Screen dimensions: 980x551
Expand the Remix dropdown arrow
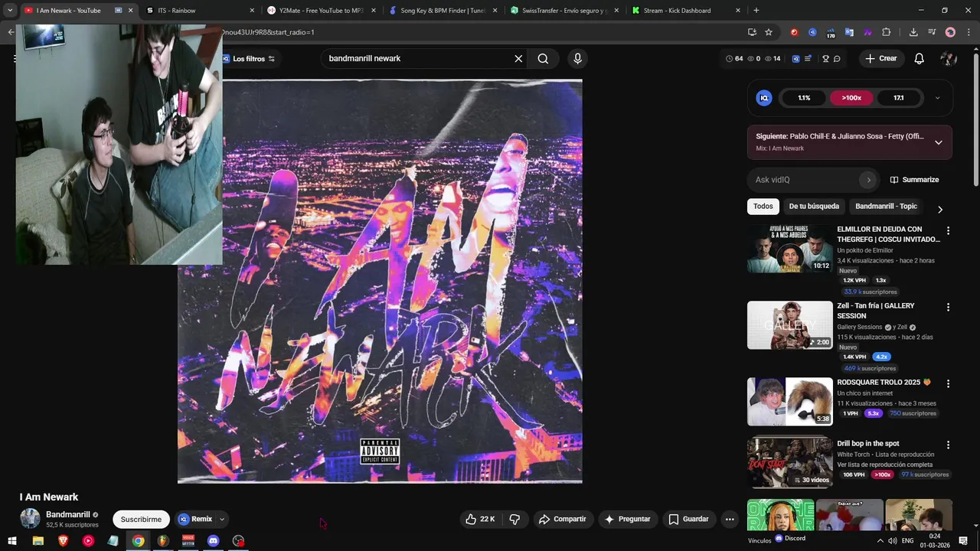222,520
